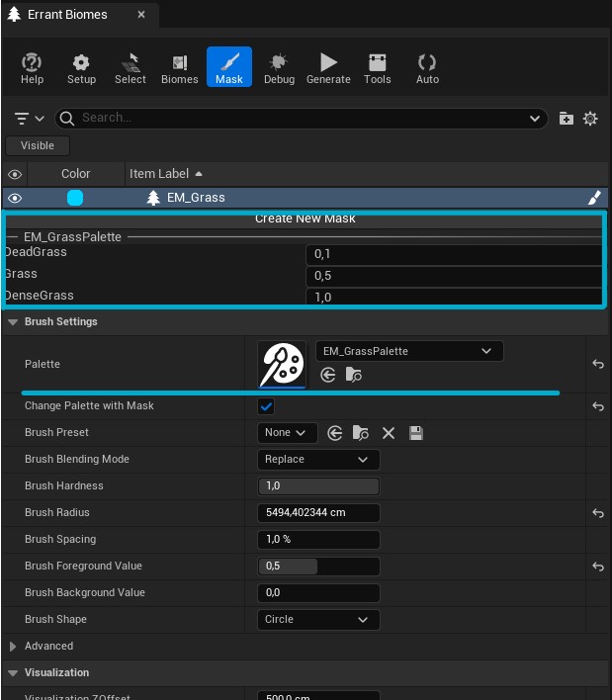Screen dimensions: 612x700
Task: Adjust the Brush Foreground Value slider
Action: pos(318,567)
